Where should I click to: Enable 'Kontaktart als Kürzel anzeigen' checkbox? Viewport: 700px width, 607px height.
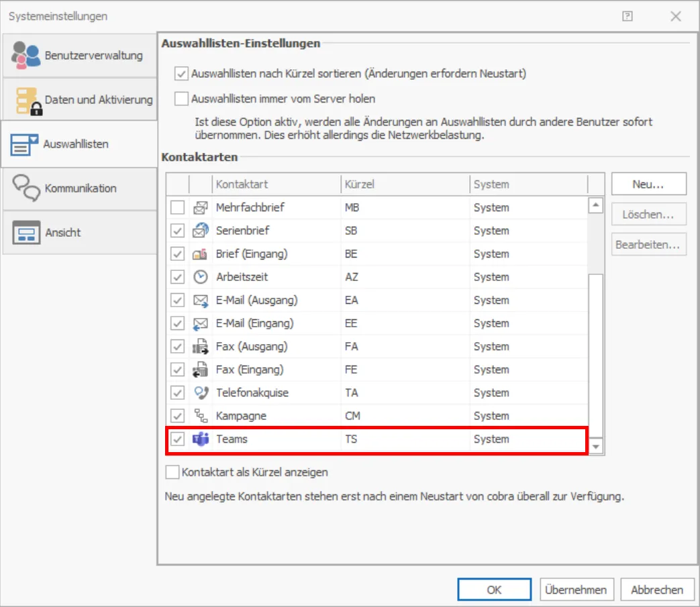tap(172, 472)
